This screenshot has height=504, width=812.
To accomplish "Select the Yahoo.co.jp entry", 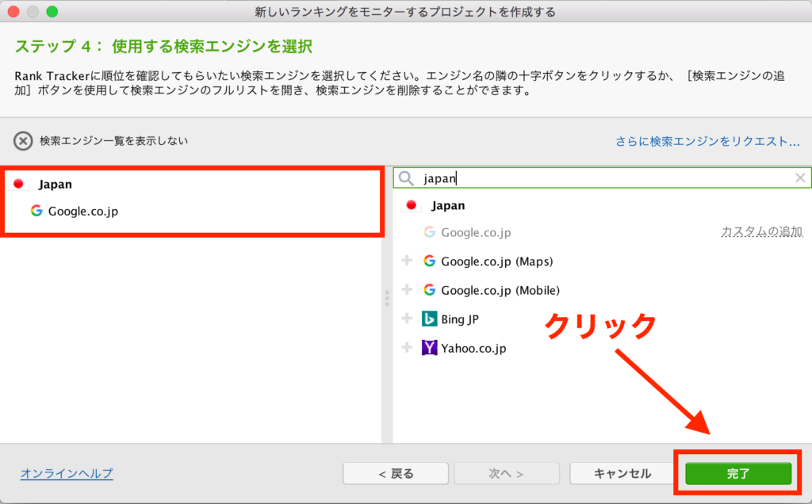I will click(x=473, y=348).
